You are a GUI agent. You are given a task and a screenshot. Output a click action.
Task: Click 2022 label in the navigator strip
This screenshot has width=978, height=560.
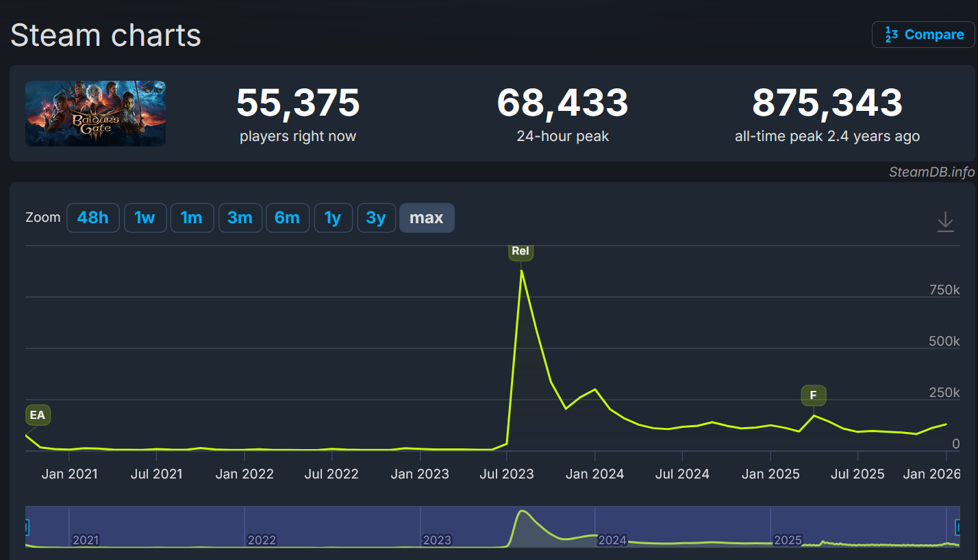[262, 540]
